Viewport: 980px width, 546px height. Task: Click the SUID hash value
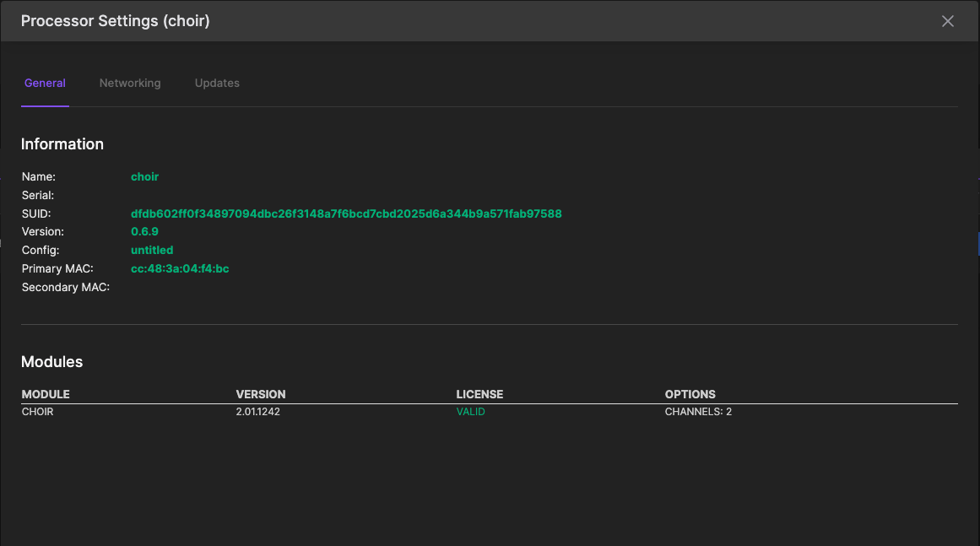pyautogui.click(x=346, y=214)
